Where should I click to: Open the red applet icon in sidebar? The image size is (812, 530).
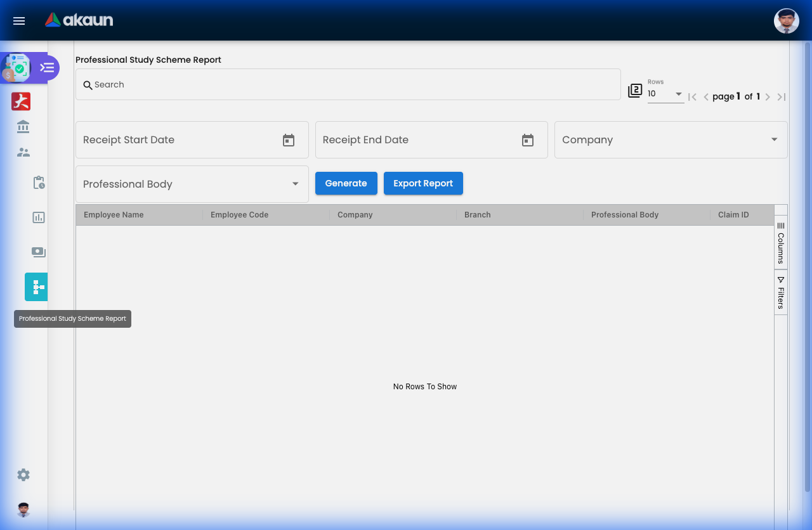coord(21,101)
